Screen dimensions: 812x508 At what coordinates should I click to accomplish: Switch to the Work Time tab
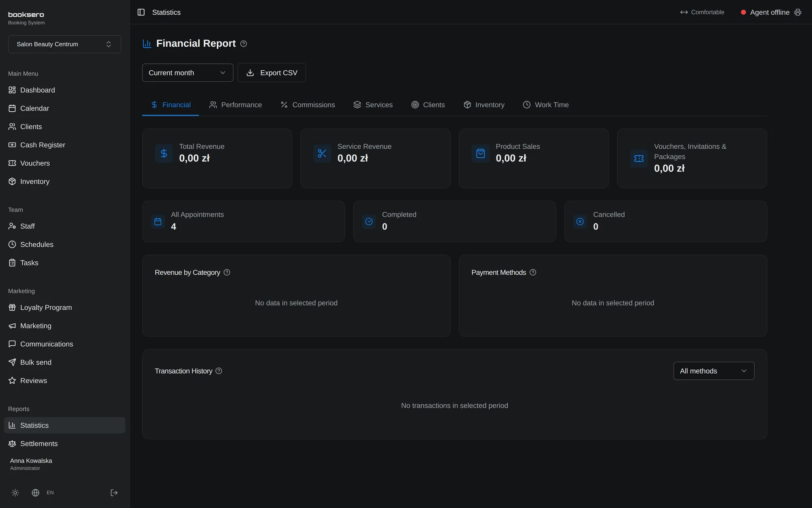[546, 105]
